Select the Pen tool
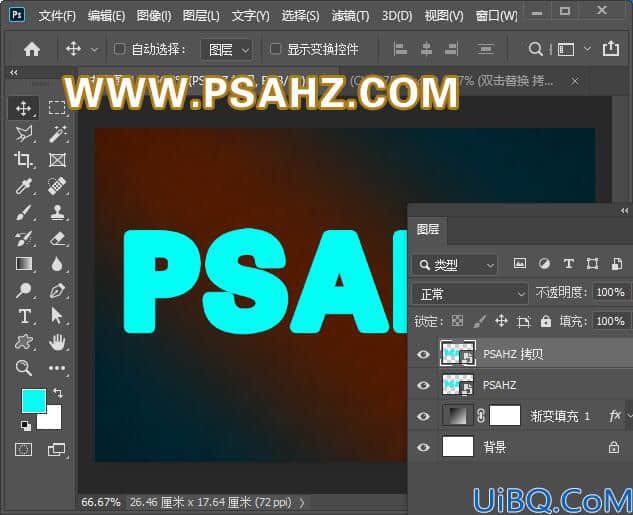 point(57,290)
